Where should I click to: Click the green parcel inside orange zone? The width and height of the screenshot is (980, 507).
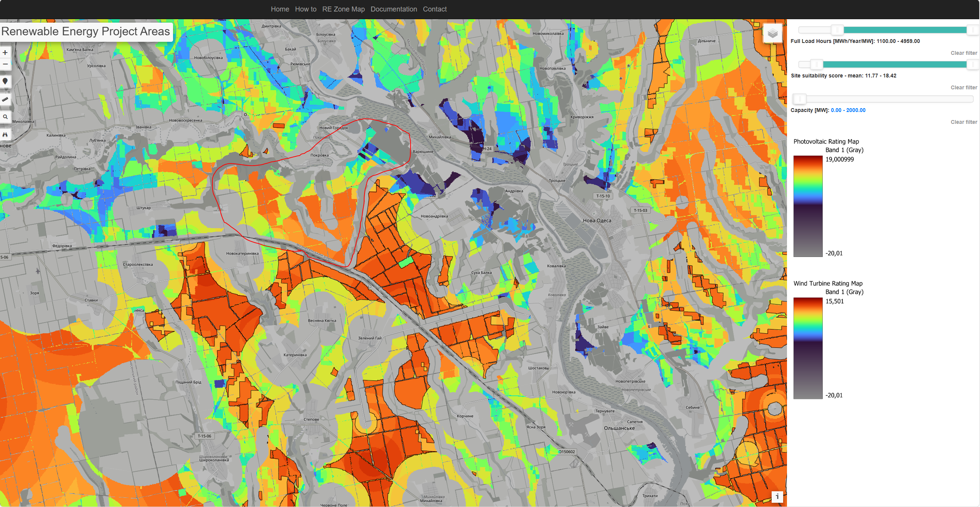coord(405,262)
